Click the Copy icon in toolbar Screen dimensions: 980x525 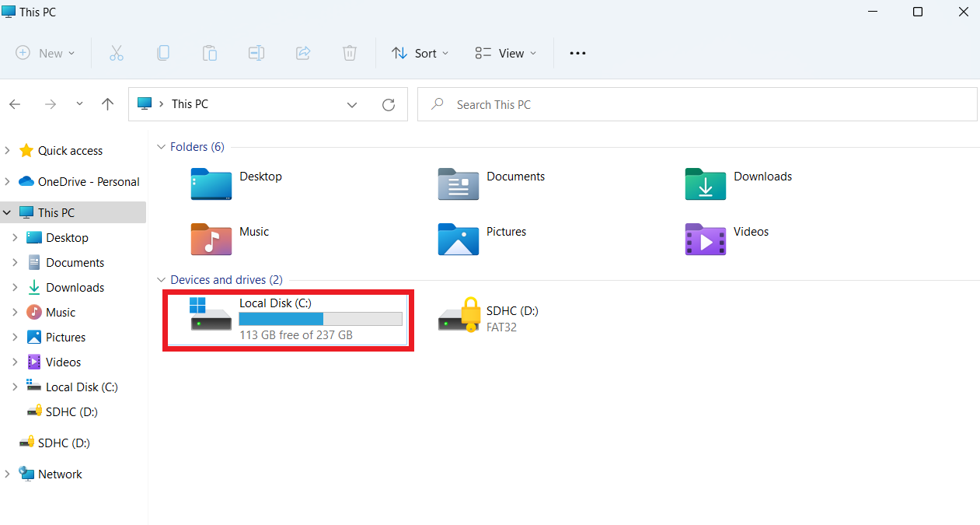163,53
